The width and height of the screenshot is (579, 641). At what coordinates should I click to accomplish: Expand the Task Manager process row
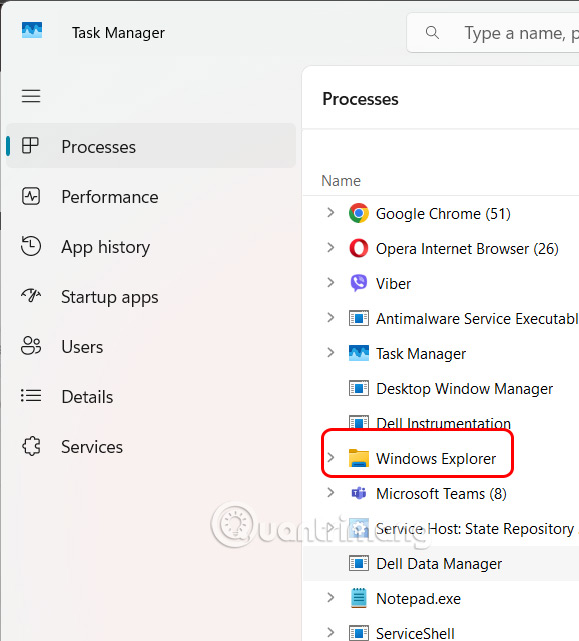[x=331, y=352]
